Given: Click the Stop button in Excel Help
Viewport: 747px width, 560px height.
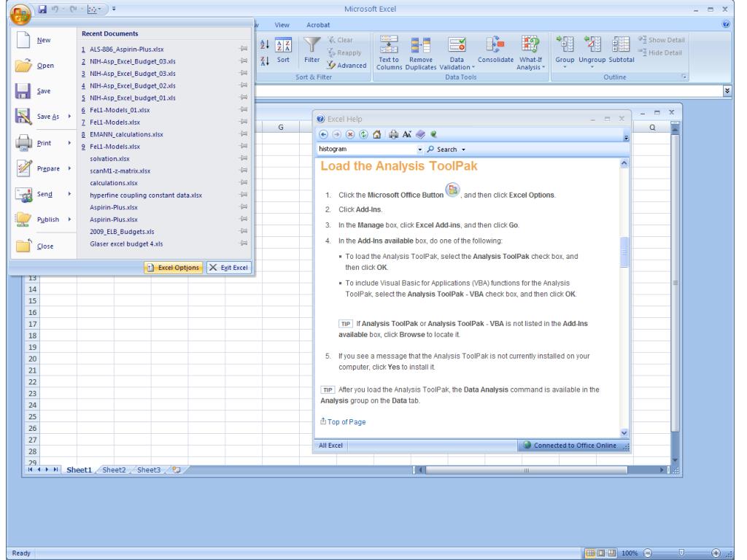Looking at the screenshot, I should pyautogui.click(x=350, y=135).
